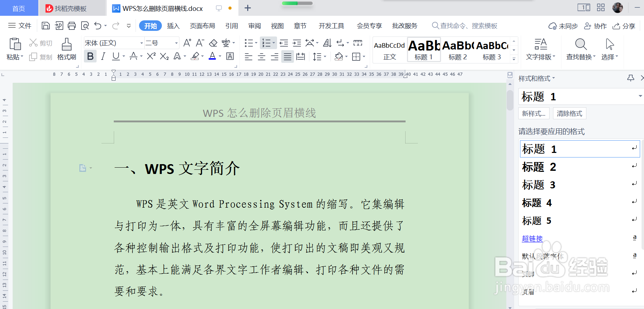644x309 pixels.
Task: Switch to the Page Layout tab
Action: [x=203, y=26]
